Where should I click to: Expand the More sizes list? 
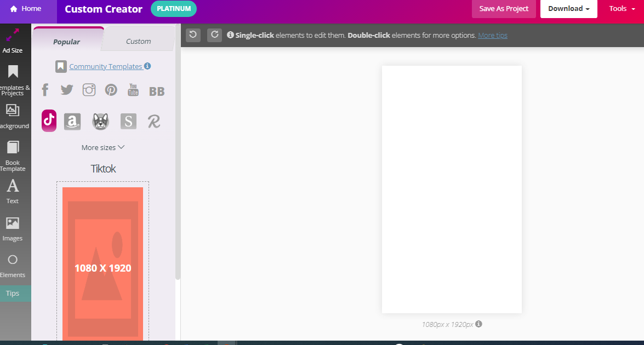(x=103, y=147)
